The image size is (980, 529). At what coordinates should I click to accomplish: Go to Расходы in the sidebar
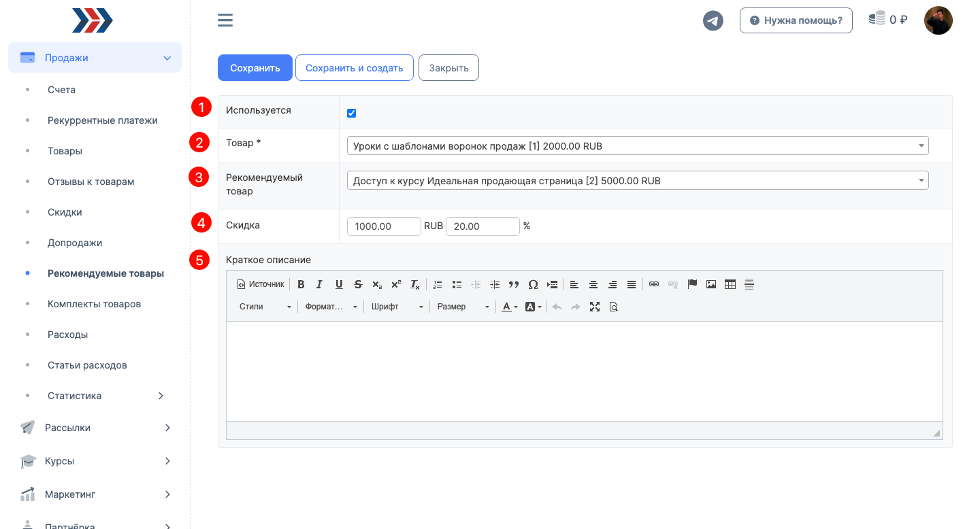pyautogui.click(x=67, y=335)
